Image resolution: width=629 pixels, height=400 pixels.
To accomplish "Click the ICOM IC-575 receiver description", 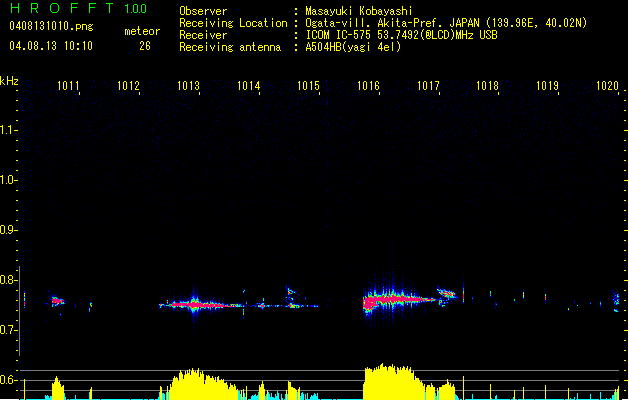I will [x=401, y=35].
